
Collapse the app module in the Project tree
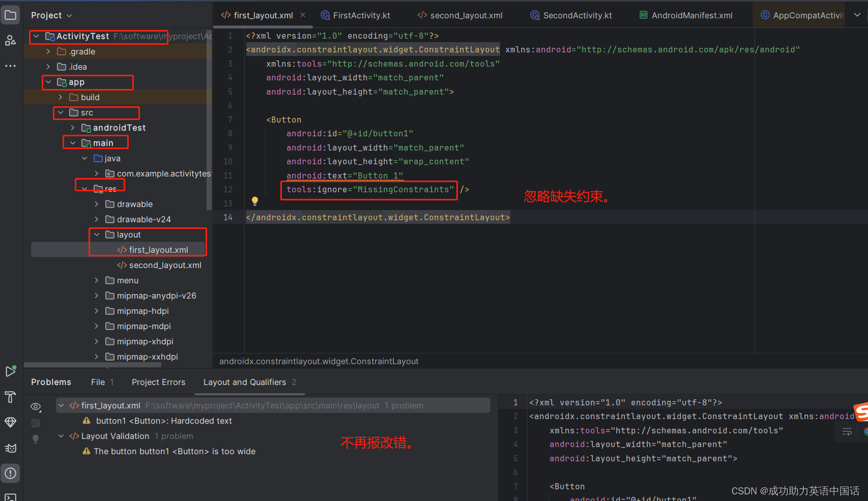pyautogui.click(x=48, y=81)
